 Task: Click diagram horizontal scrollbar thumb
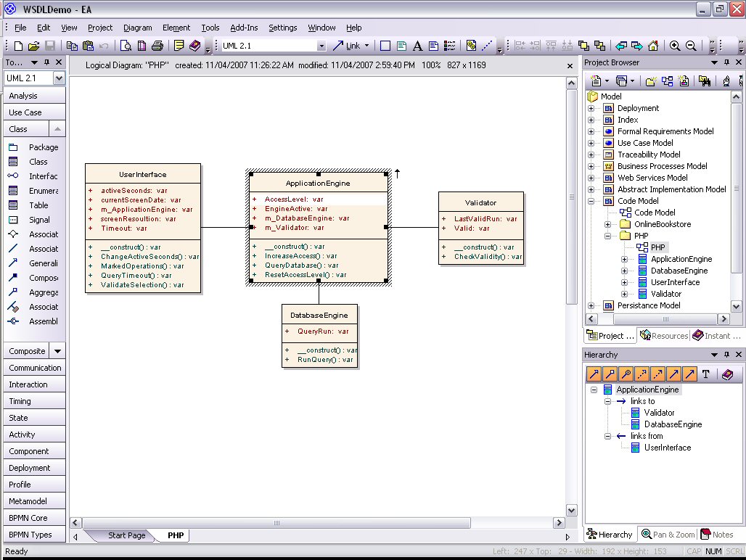(276, 523)
